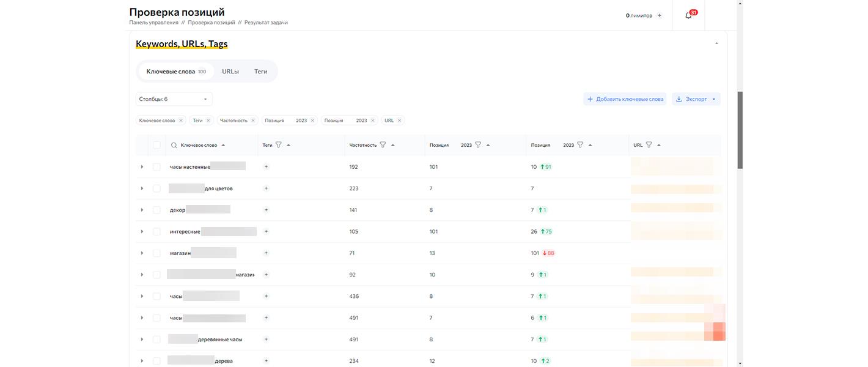Remove the 'Теги' column chip
868x367 pixels.
208,120
